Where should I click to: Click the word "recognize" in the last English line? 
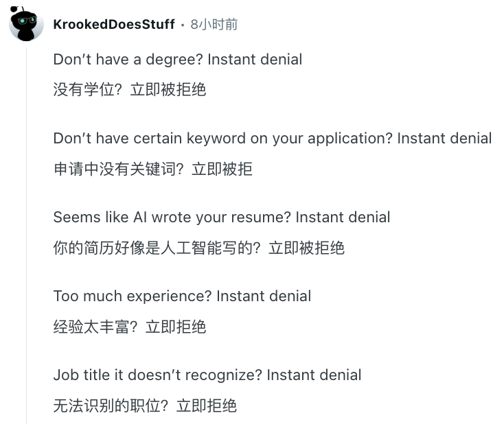click(x=223, y=376)
